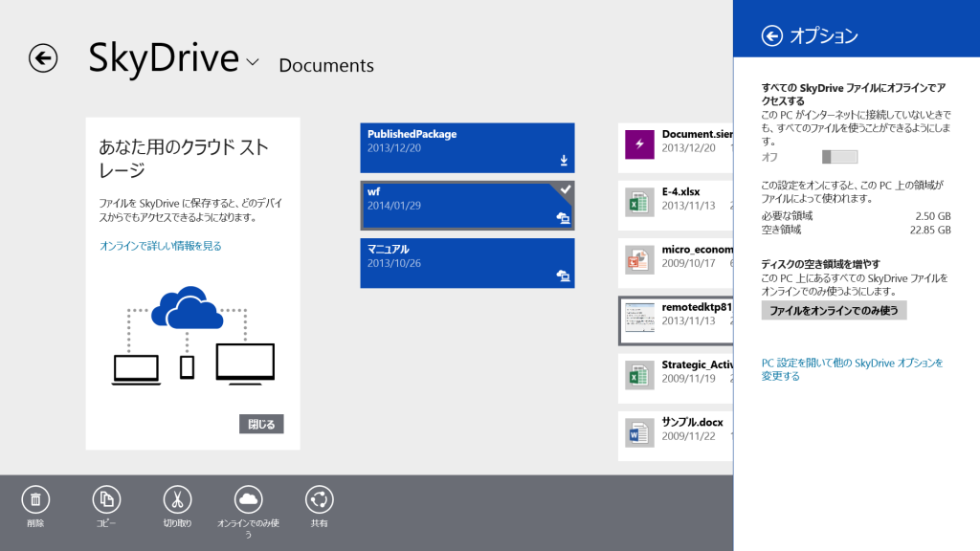Click オンラインで詳しい情報を見る link
Image resolution: width=980 pixels, height=551 pixels.
pos(161,246)
